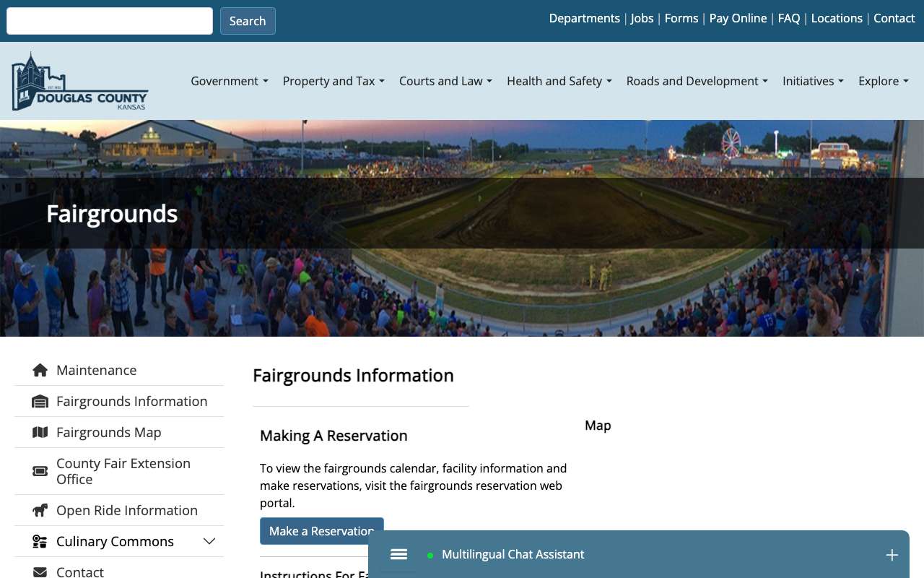Focus the site search text field
Viewport: 924px width, 578px height.
[110, 21]
